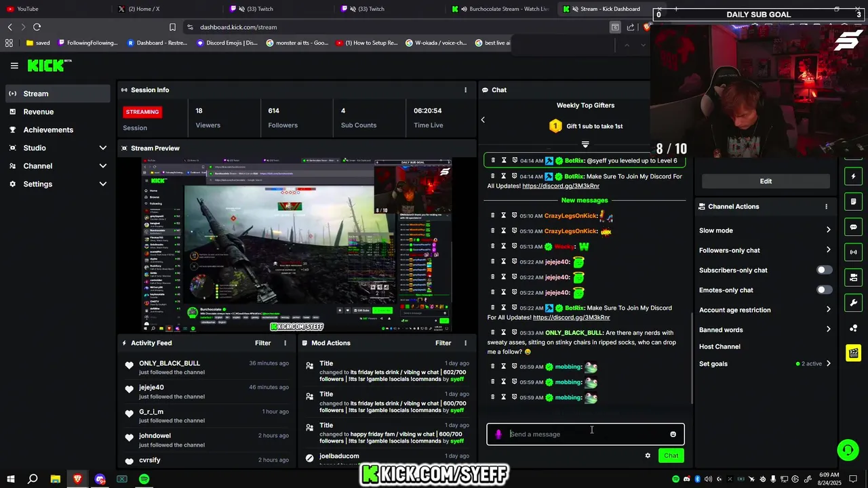Open the saved bookmarks folder
The width and height of the screenshot is (868, 488).
[38, 43]
